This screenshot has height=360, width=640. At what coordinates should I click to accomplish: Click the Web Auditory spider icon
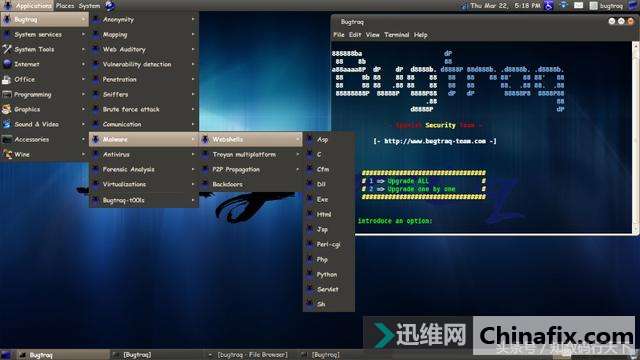tap(96, 49)
